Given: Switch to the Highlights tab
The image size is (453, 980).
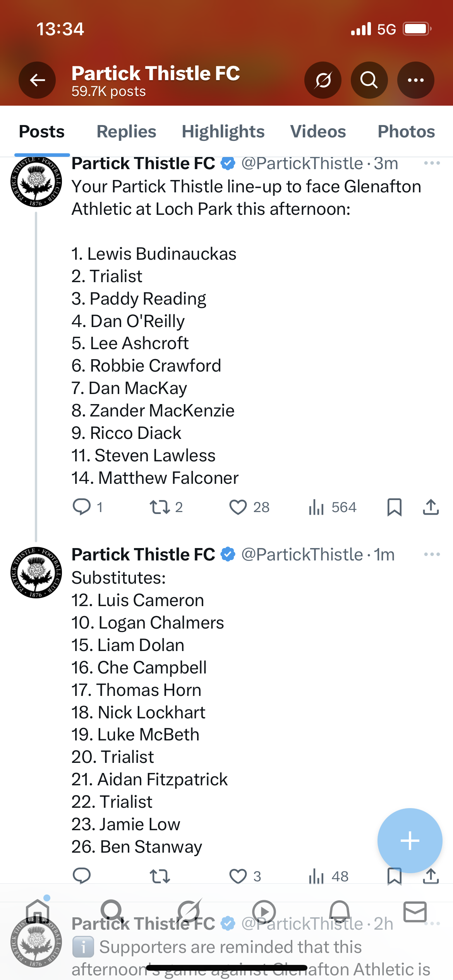Looking at the screenshot, I should [x=223, y=132].
